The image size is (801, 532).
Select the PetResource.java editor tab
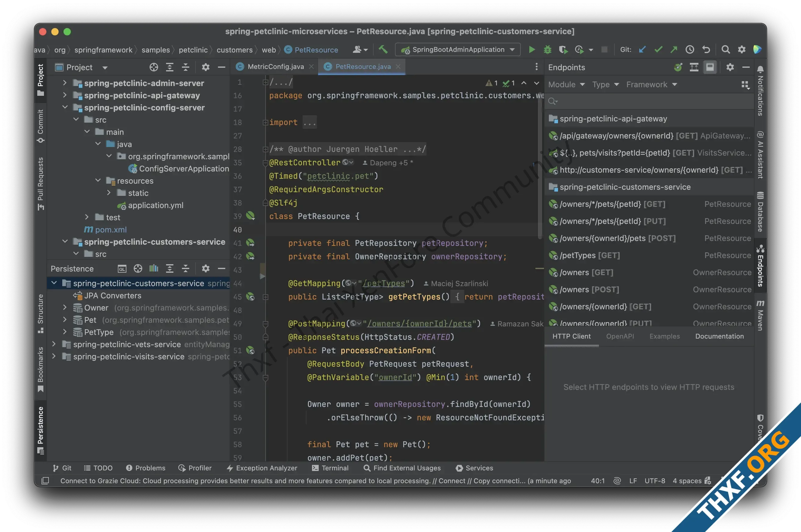pos(362,66)
